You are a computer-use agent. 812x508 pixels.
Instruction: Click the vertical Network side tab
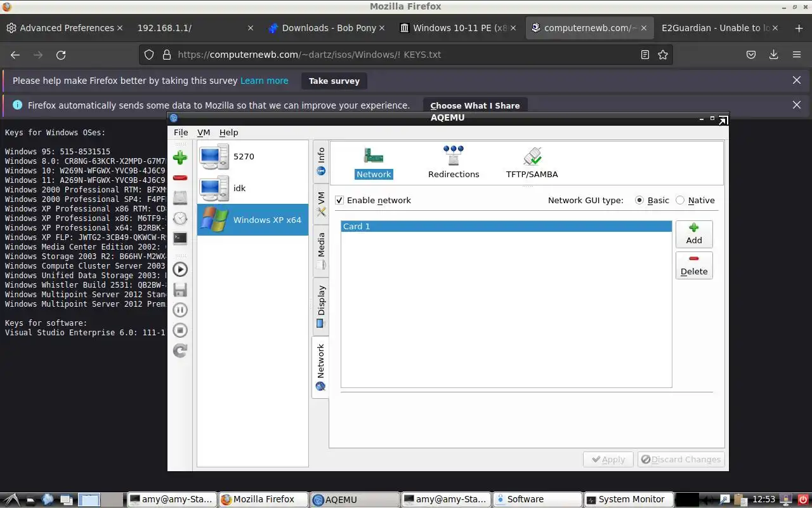[x=321, y=367]
